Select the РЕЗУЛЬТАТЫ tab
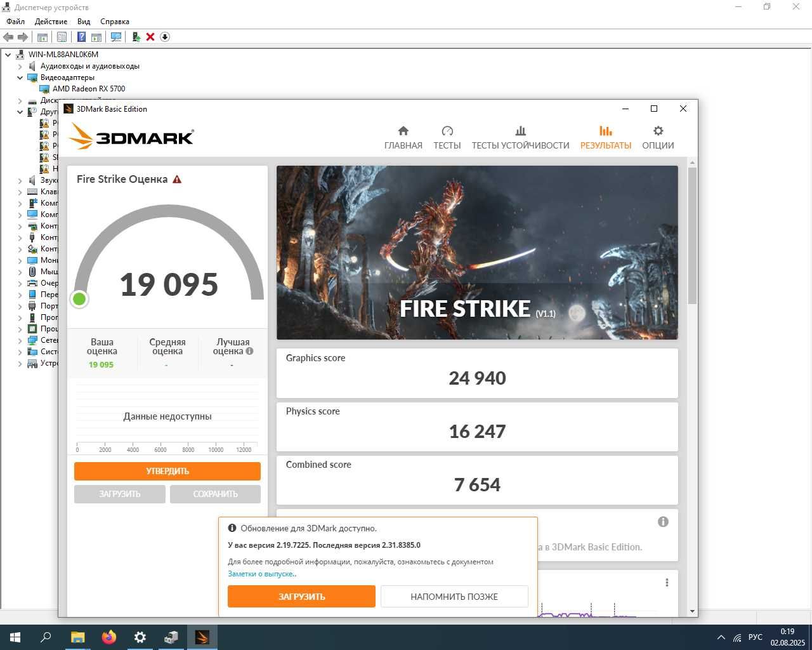The image size is (812, 650). click(x=606, y=138)
